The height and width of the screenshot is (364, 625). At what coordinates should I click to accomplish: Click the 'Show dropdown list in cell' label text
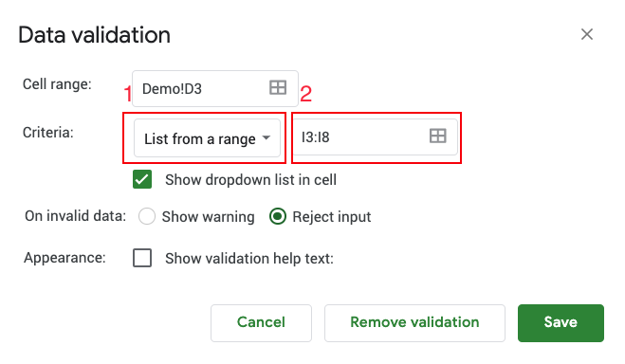250,179
